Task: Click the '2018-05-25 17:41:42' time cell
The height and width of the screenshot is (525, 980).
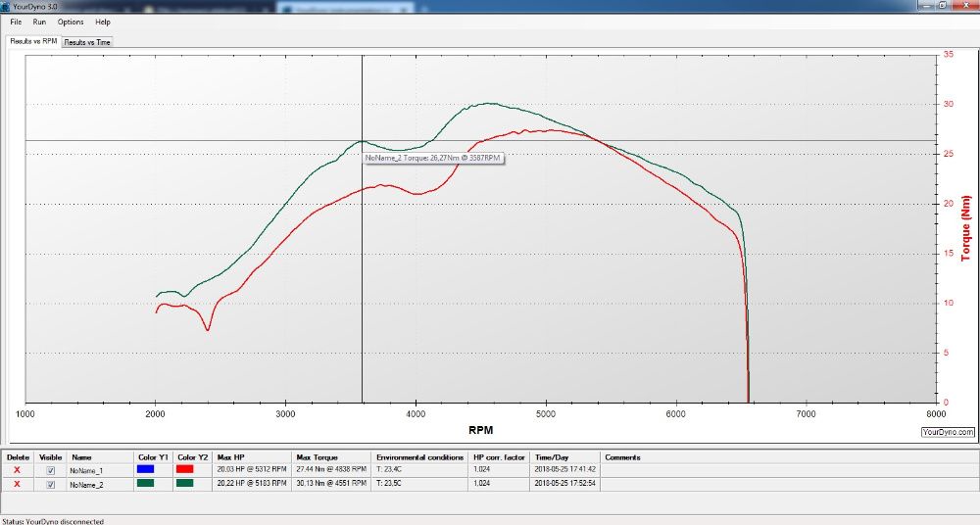Action: [x=565, y=469]
